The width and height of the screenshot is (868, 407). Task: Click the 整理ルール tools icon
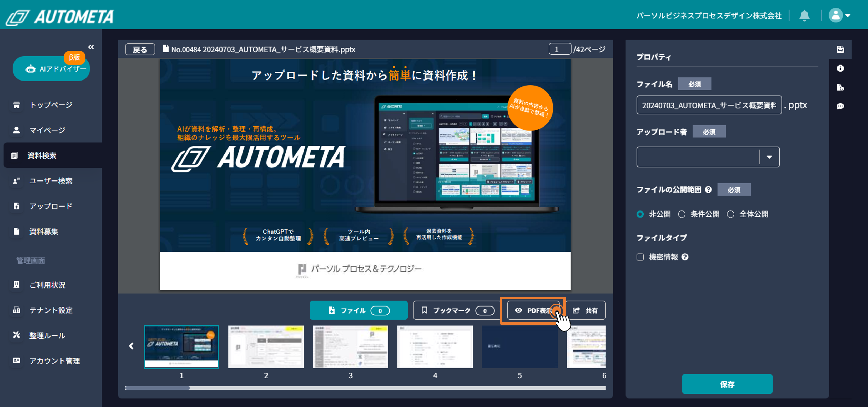(x=17, y=335)
